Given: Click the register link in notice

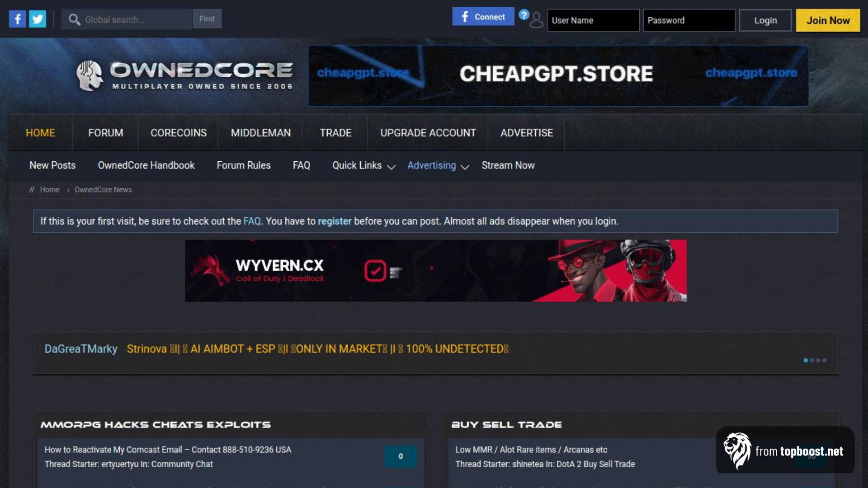Looking at the screenshot, I should (335, 221).
